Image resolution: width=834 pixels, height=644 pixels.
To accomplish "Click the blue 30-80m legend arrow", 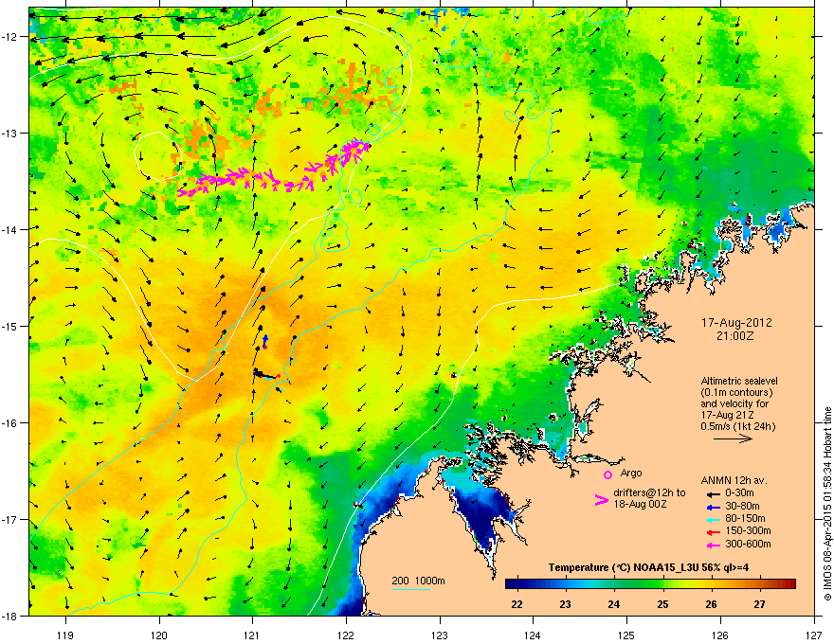I will (x=712, y=507).
